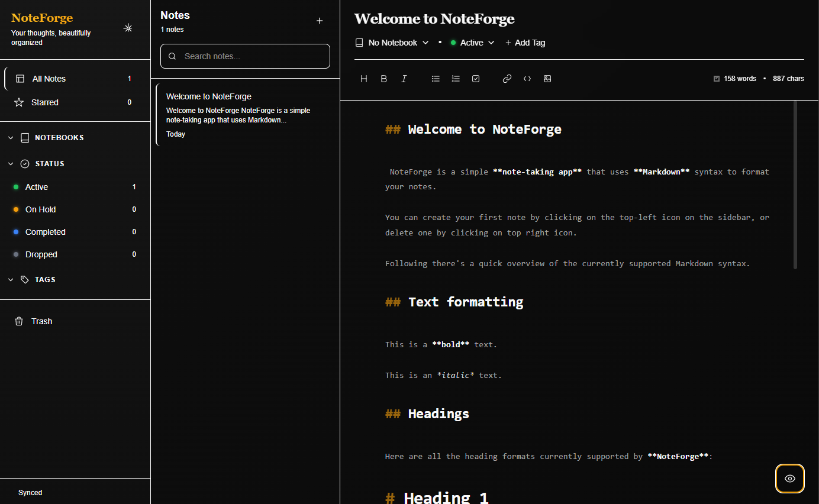Open the Starred notes list
Screen dimensions: 819x504
[x=45, y=102]
